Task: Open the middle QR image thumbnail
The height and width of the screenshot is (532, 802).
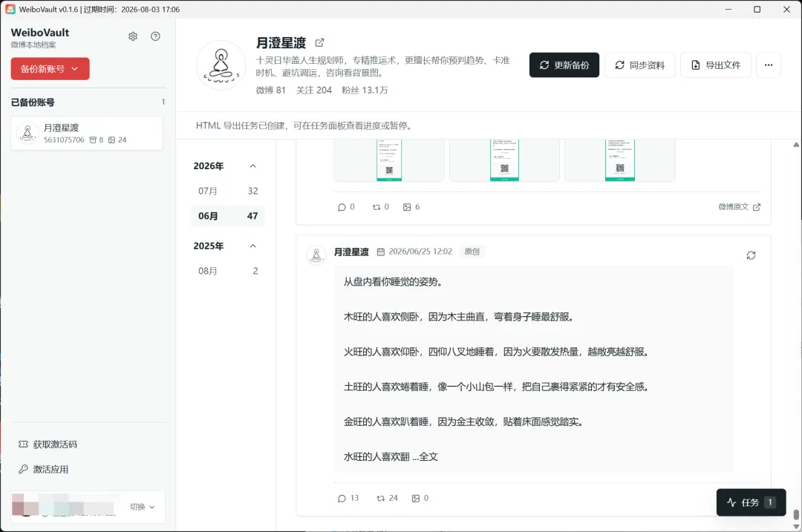Action: tap(504, 160)
